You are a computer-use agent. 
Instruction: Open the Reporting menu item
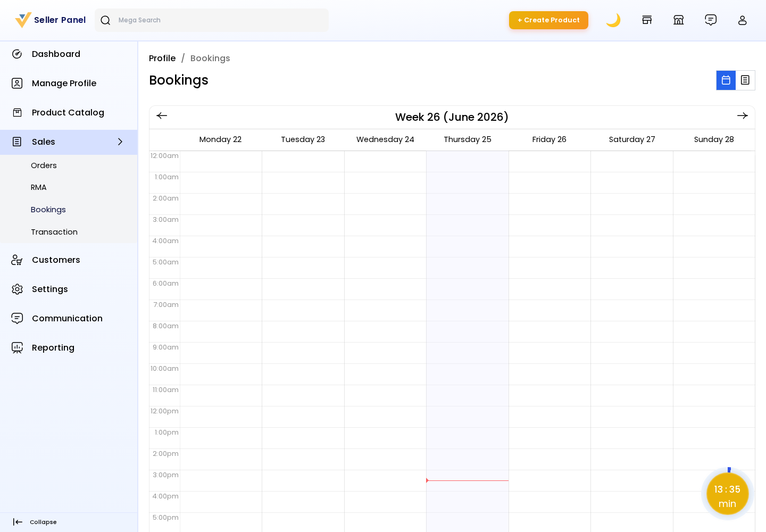(x=69, y=348)
